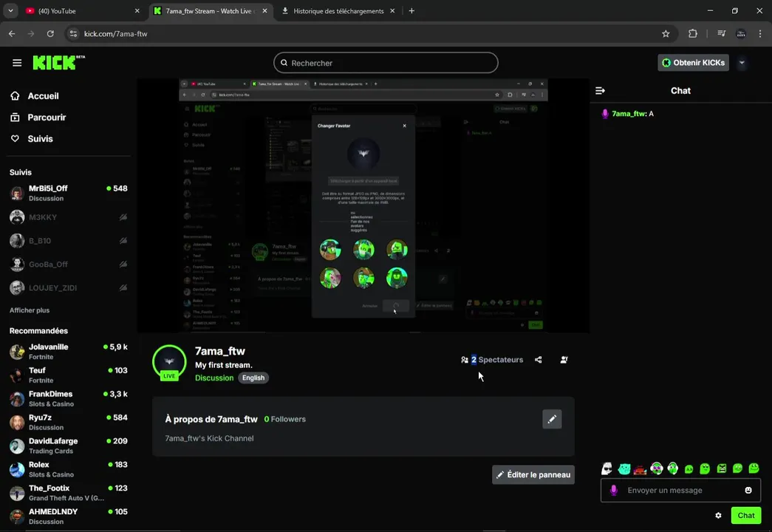Insert the red car emote
The image size is (772, 532).
[x=640, y=468]
